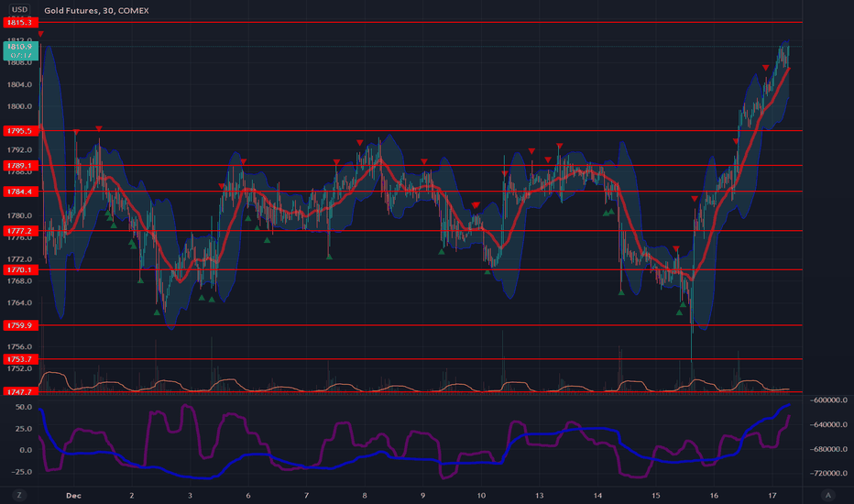Click date 15 on the time axis
This screenshot has width=854, height=504.
tap(656, 495)
